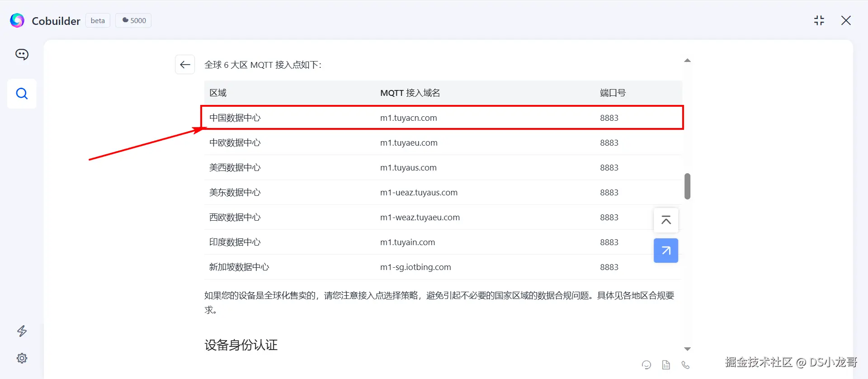Screen dimensions: 868x379
Task: Click the Cobuilder title text
Action: 56,21
